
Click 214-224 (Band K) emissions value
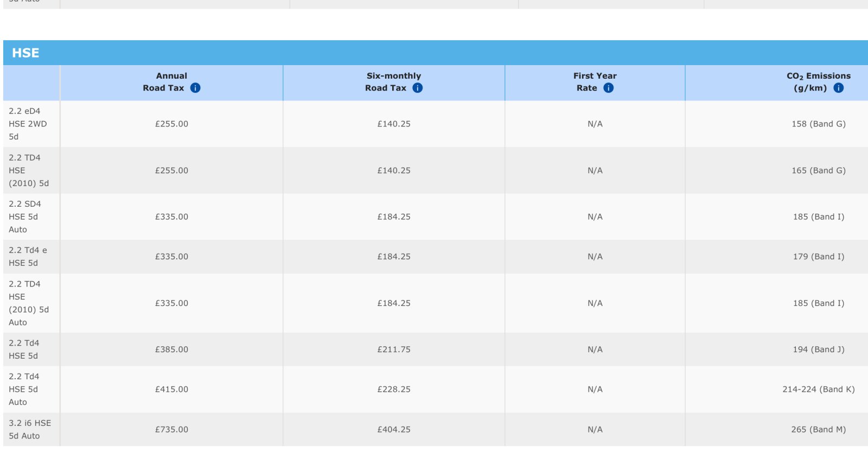pyautogui.click(x=819, y=389)
